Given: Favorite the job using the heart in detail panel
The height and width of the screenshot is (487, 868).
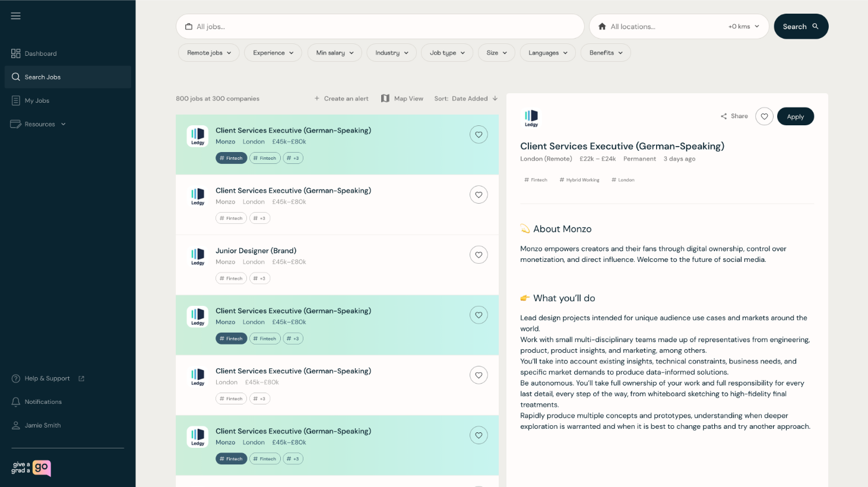Looking at the screenshot, I should tap(764, 116).
